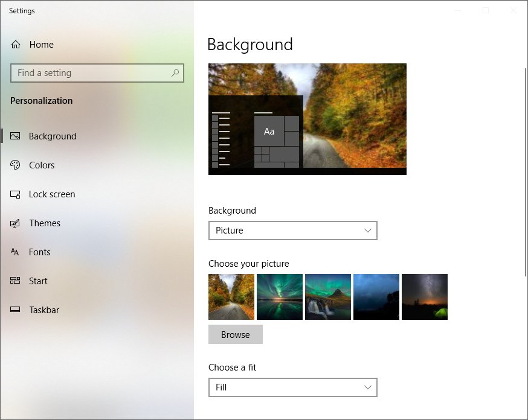Screen dimensions: 528x420
Task: Click the Lock screen icon
Action: pyautogui.click(x=15, y=194)
